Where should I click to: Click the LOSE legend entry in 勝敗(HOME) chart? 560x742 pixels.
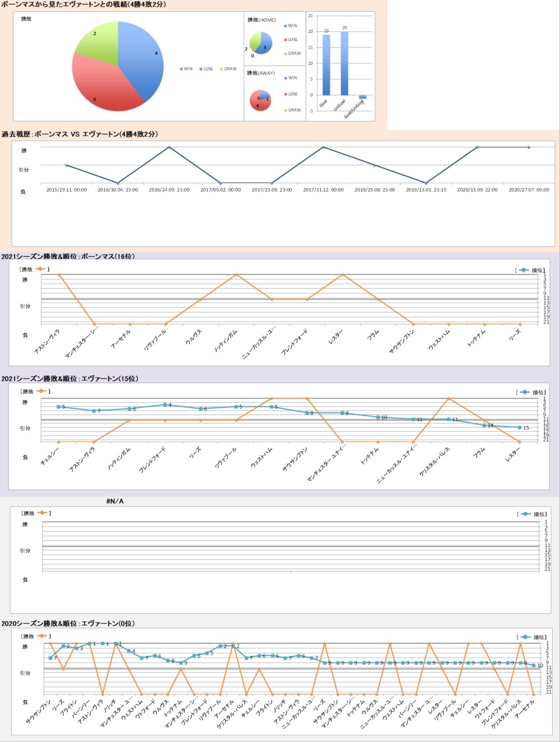point(291,40)
